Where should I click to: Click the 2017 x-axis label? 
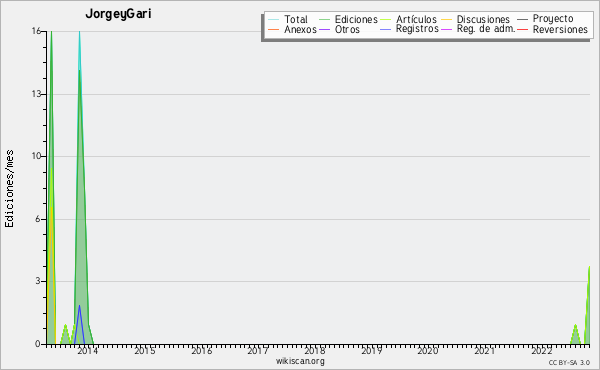coord(258,351)
